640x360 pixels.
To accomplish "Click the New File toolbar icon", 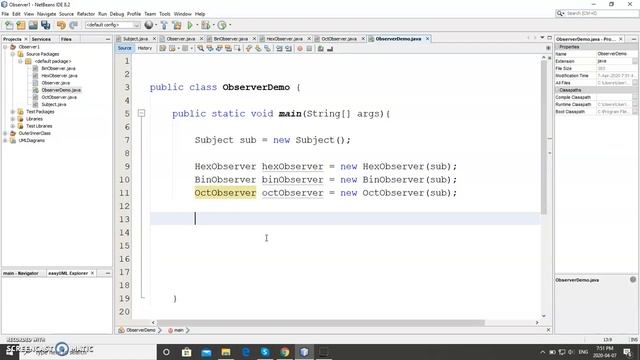I will pos(9,25).
